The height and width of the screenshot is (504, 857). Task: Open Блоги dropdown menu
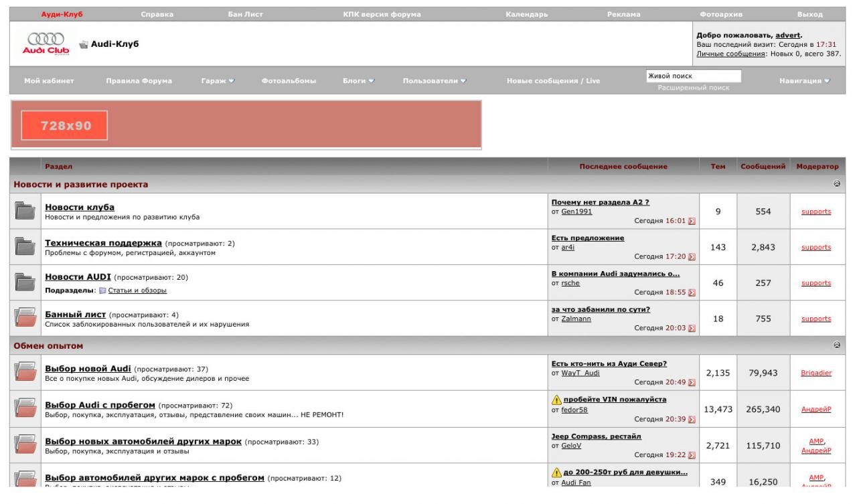[x=359, y=81]
